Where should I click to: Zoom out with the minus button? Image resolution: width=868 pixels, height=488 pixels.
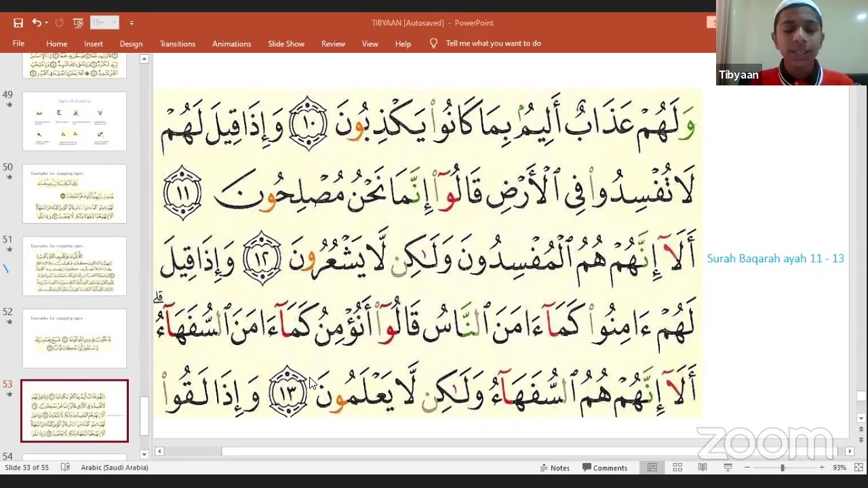tap(747, 468)
